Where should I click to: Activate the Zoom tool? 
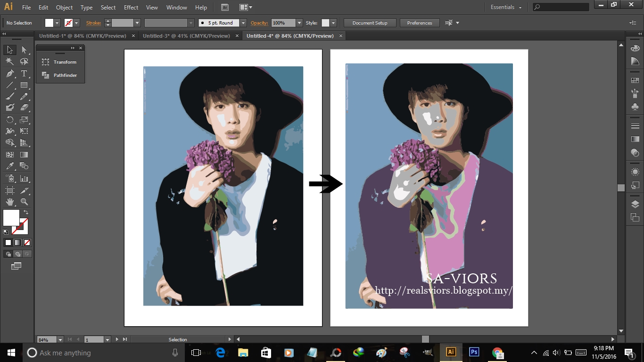click(24, 202)
